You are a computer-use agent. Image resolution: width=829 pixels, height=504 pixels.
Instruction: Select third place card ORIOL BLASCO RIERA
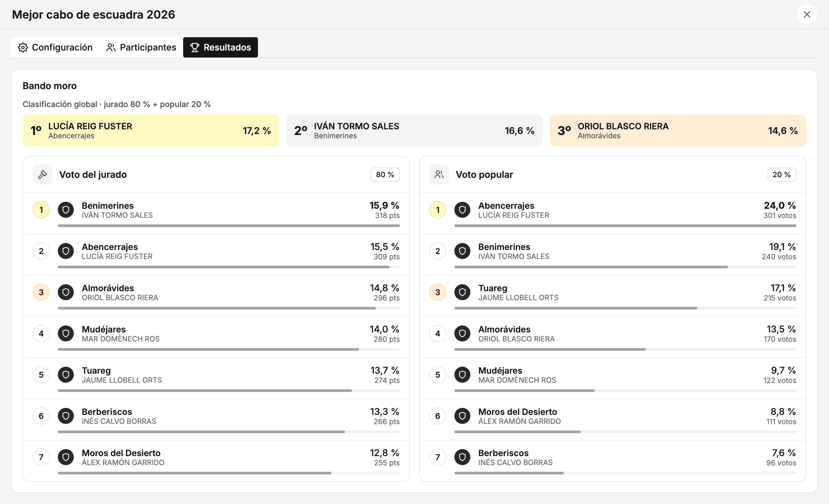pos(678,131)
